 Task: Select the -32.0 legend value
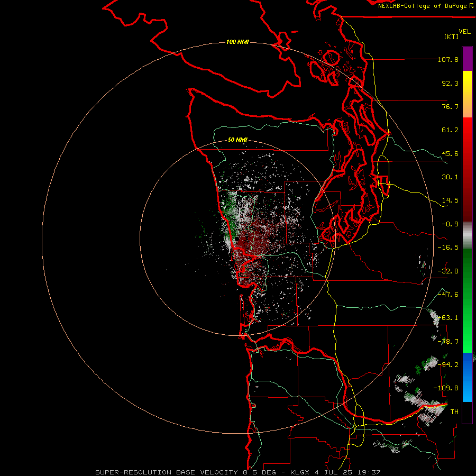[448, 271]
